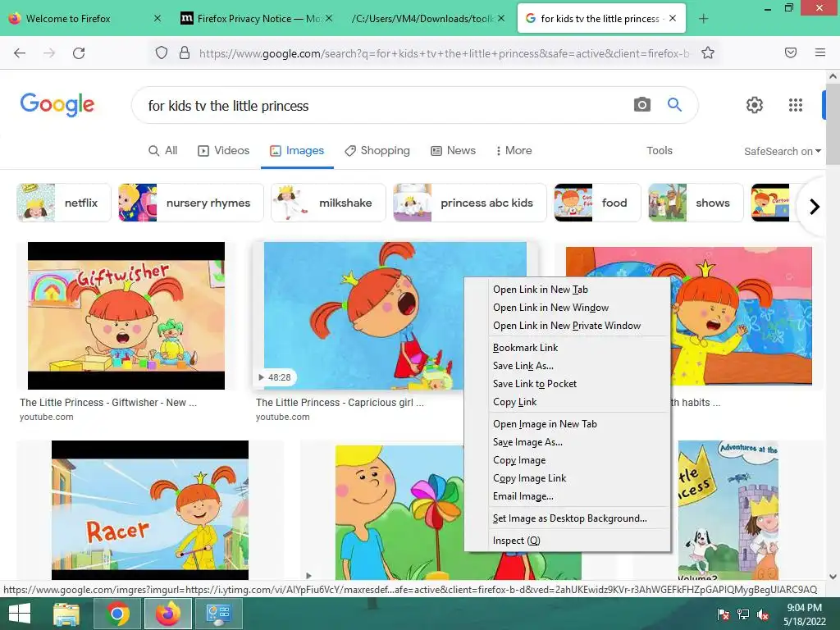This screenshot has height=630, width=840.
Task: Click the action center flag tray icon
Action: coord(724,614)
